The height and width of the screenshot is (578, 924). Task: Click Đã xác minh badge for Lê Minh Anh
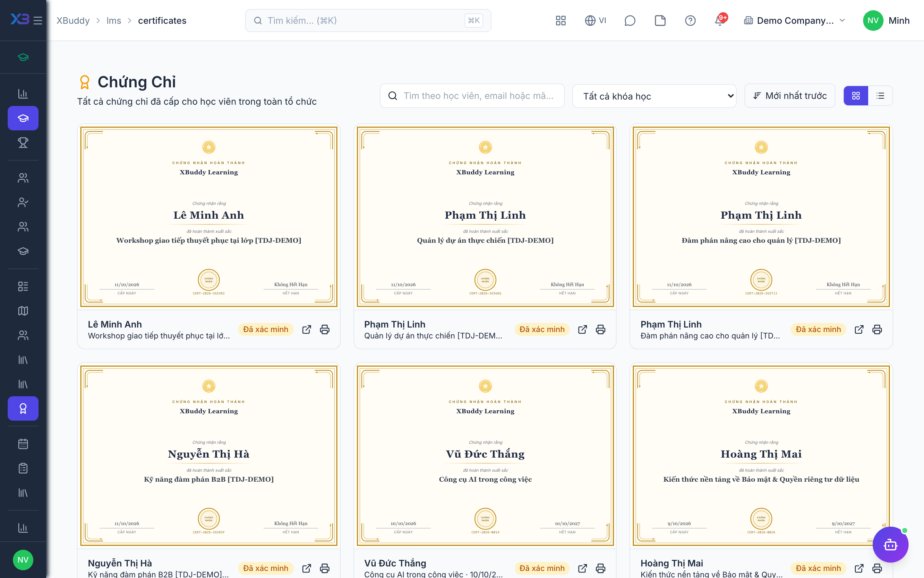(266, 329)
